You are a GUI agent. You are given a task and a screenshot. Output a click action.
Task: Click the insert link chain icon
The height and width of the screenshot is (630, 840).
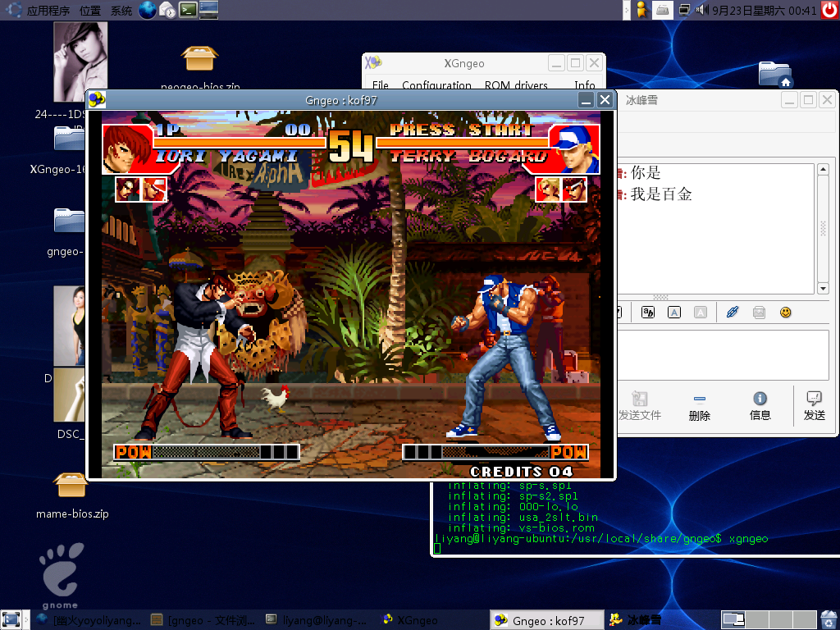click(733, 312)
